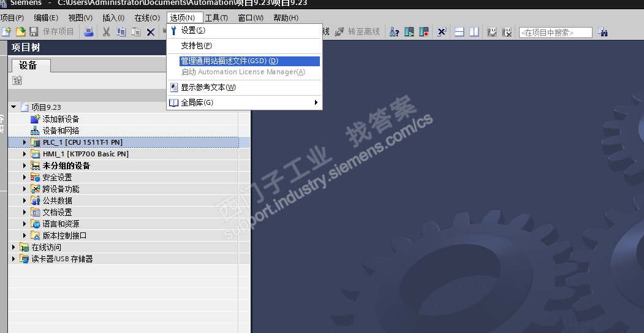Click the go offline (转至离线) plug icon
Image resolution: width=644 pixels, height=333 pixels.
(339, 32)
